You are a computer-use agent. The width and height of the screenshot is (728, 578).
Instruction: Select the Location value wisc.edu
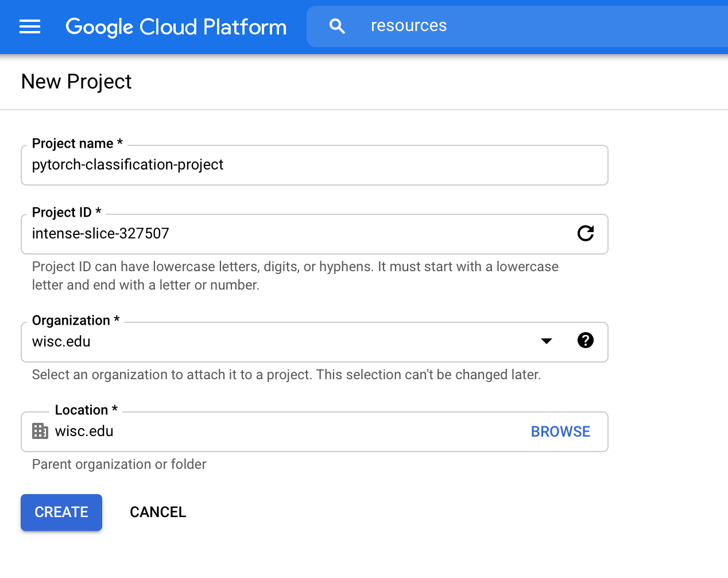click(84, 431)
